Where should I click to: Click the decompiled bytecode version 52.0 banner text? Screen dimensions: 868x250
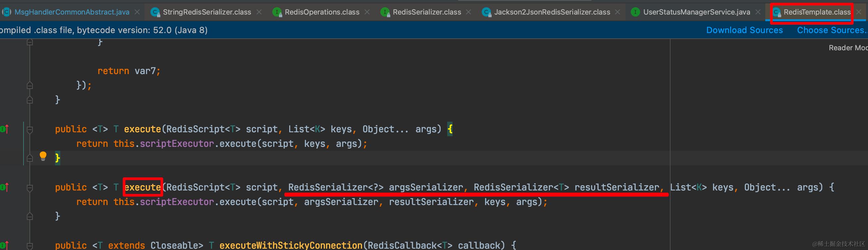pos(104,30)
